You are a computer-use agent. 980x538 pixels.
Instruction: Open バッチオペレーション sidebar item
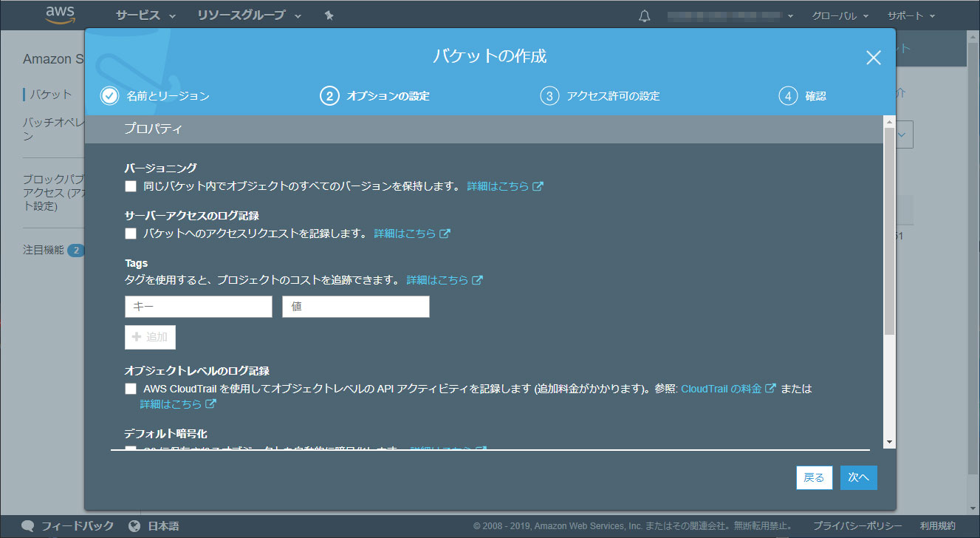click(53, 129)
